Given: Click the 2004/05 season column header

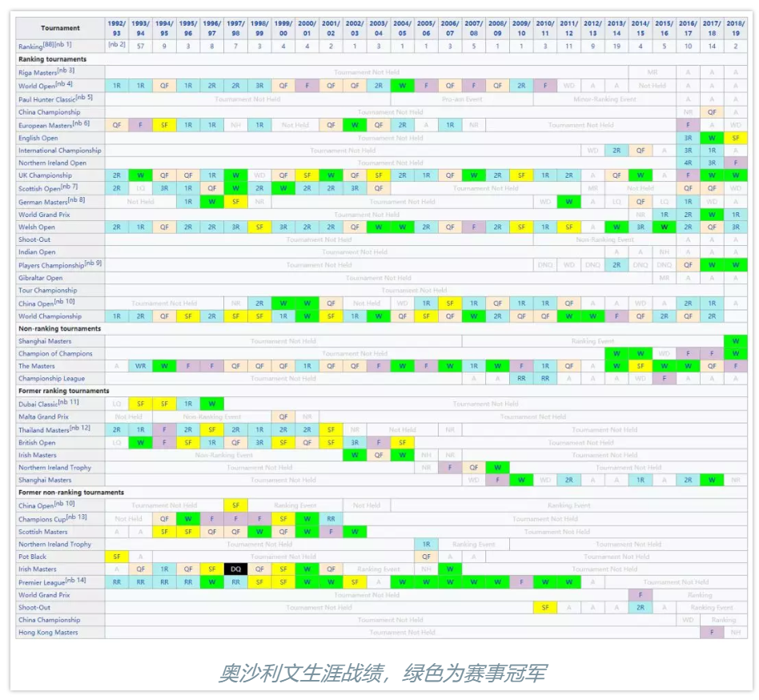Looking at the screenshot, I should (x=402, y=28).
